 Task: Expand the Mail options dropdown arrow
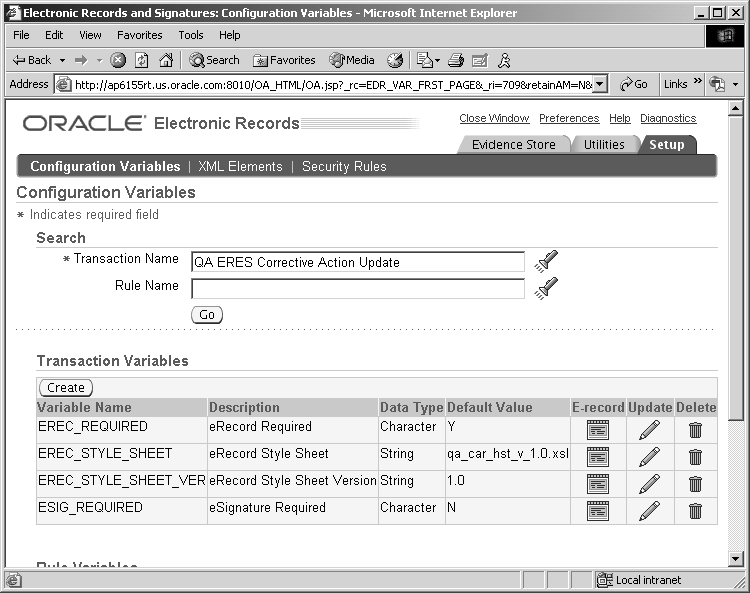(437, 60)
